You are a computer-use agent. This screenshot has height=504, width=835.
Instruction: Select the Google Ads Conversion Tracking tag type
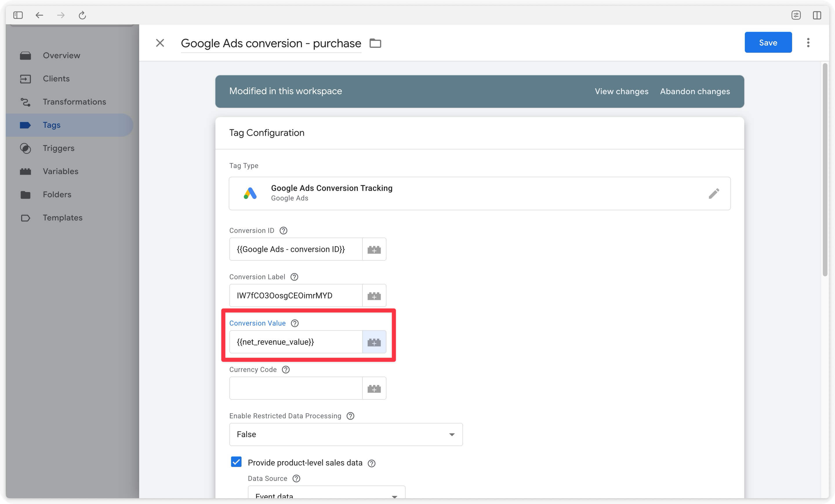pyautogui.click(x=480, y=193)
